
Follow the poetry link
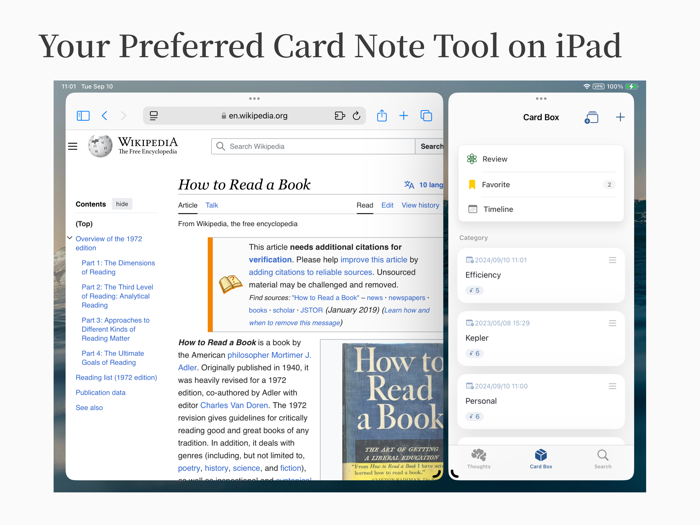tap(189, 468)
